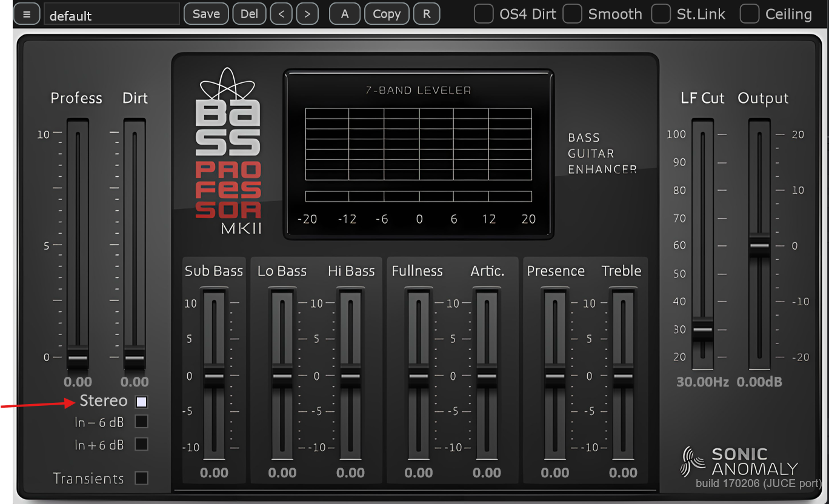Turn on the Transients checkbox
The height and width of the screenshot is (504, 829).
pyautogui.click(x=141, y=479)
